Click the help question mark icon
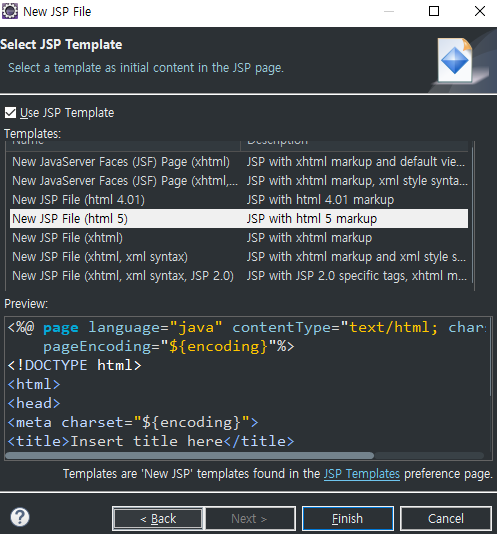This screenshot has height=534, width=497. pos(20,517)
